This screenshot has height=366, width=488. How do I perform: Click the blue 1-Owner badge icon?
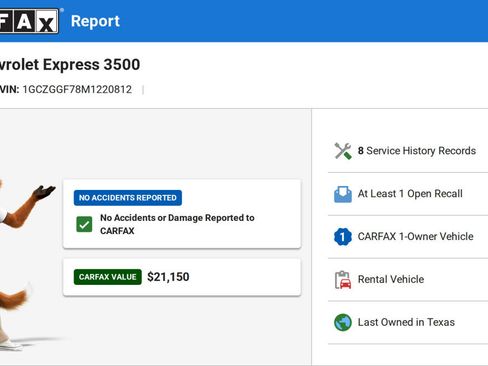pos(343,237)
